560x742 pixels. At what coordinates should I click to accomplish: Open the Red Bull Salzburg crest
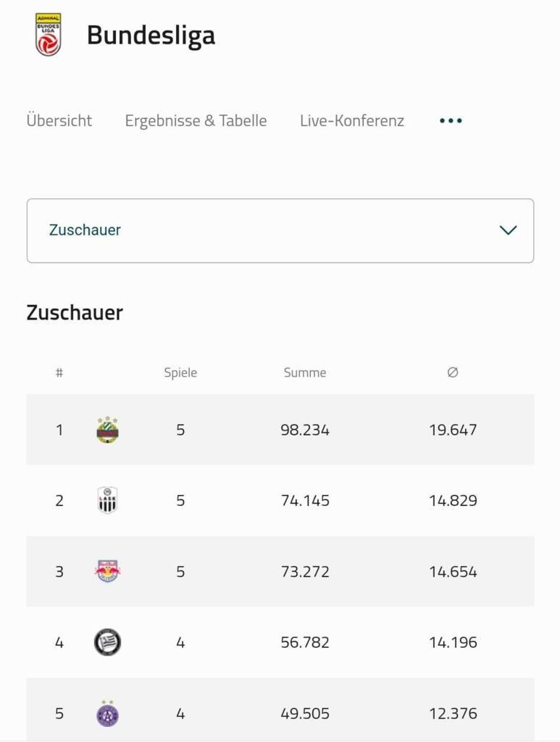point(107,571)
